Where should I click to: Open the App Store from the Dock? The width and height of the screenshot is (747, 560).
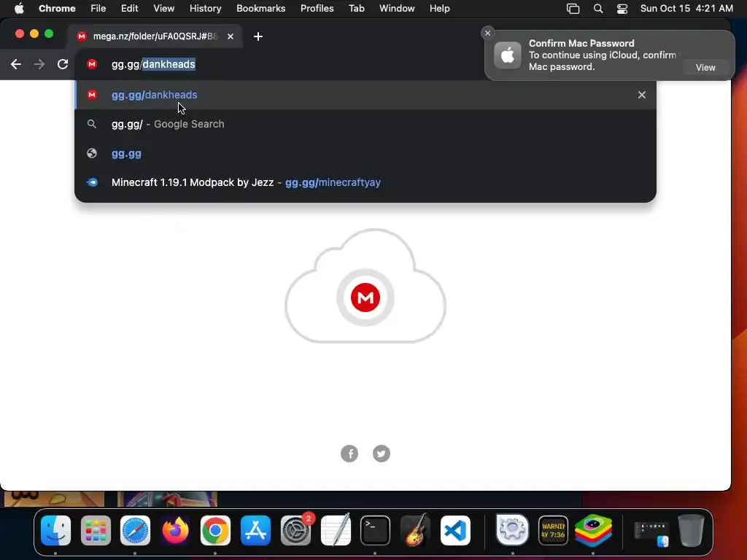(255, 531)
